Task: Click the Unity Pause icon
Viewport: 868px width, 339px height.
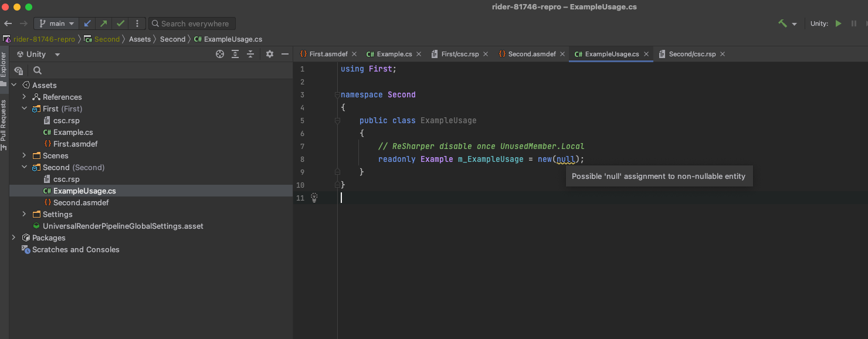Action: (x=854, y=23)
